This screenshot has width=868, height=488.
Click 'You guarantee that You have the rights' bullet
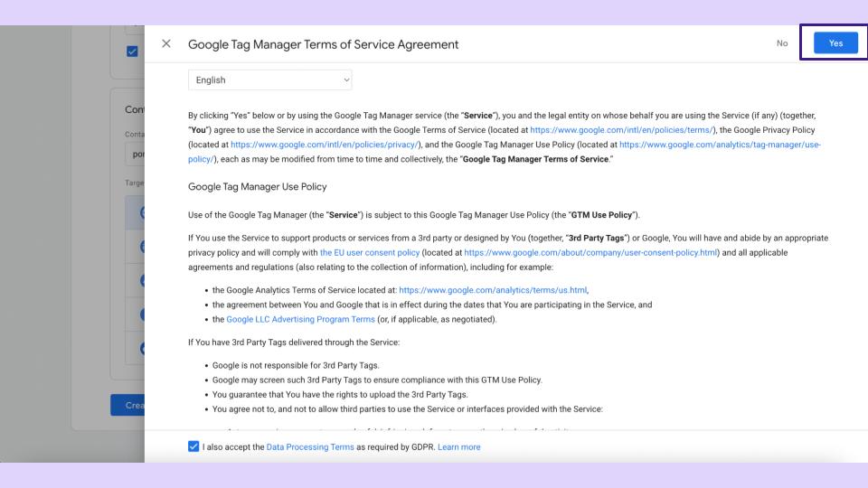coord(340,395)
